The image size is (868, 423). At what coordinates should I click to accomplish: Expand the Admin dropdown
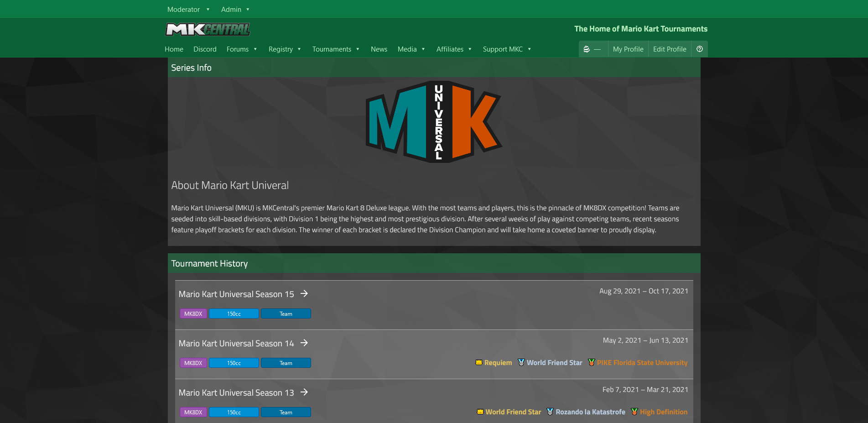pyautogui.click(x=235, y=9)
